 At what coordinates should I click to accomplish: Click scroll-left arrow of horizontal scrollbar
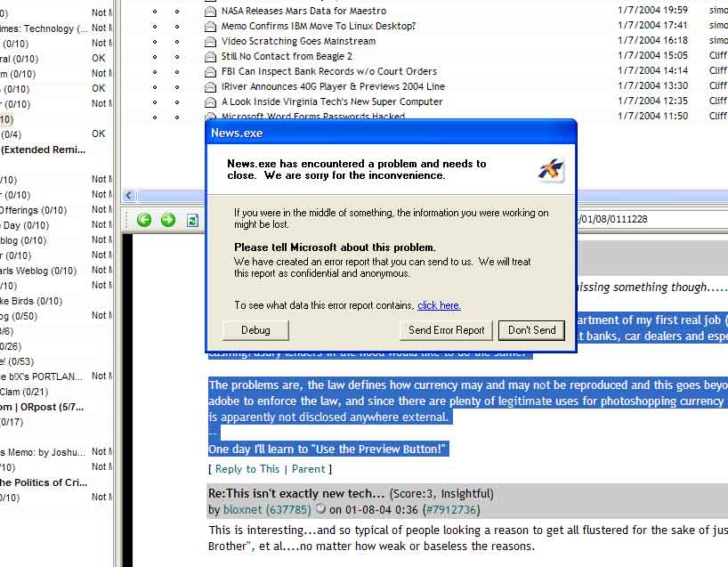click(x=129, y=196)
